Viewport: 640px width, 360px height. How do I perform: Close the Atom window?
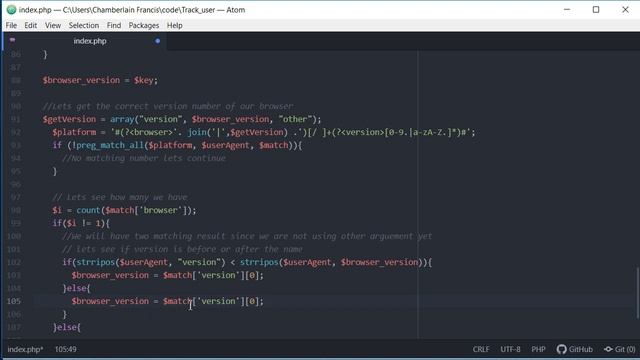(x=625, y=9)
